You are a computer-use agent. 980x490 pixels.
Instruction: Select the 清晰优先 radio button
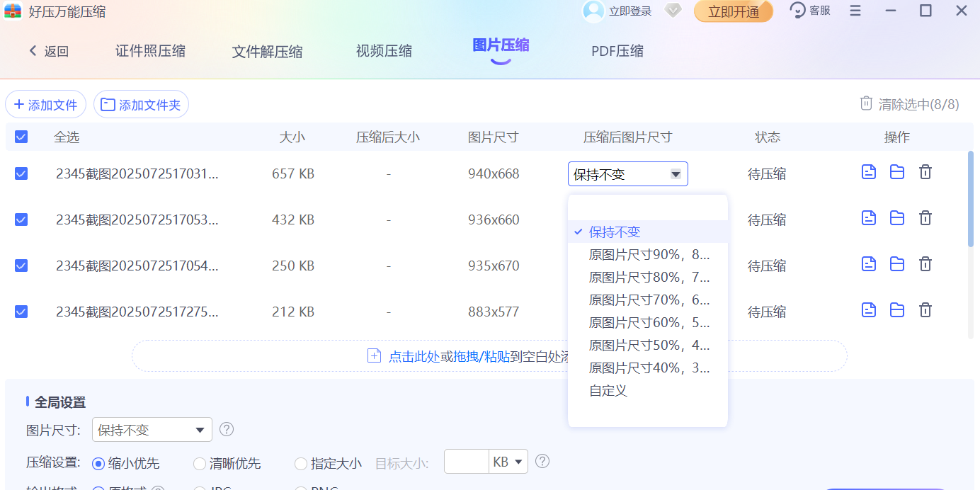point(200,464)
